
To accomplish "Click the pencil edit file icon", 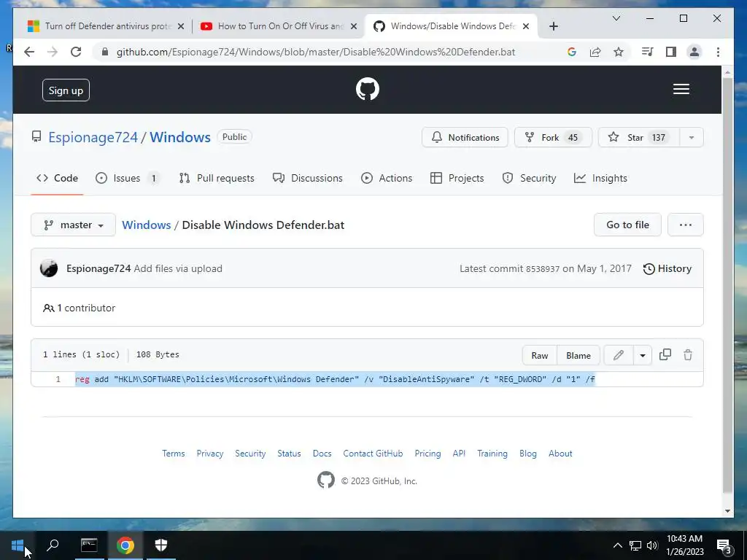I will (619, 355).
